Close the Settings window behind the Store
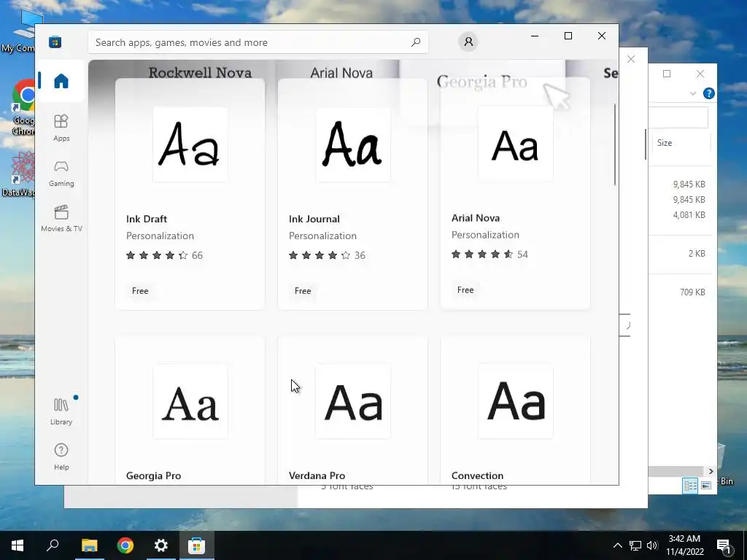Screen dimensions: 747x560 point(631,59)
